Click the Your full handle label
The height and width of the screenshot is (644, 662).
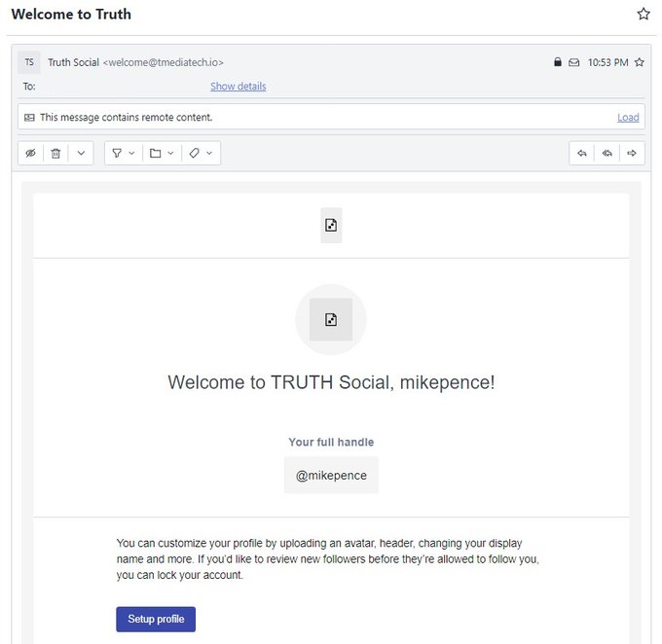[331, 442]
